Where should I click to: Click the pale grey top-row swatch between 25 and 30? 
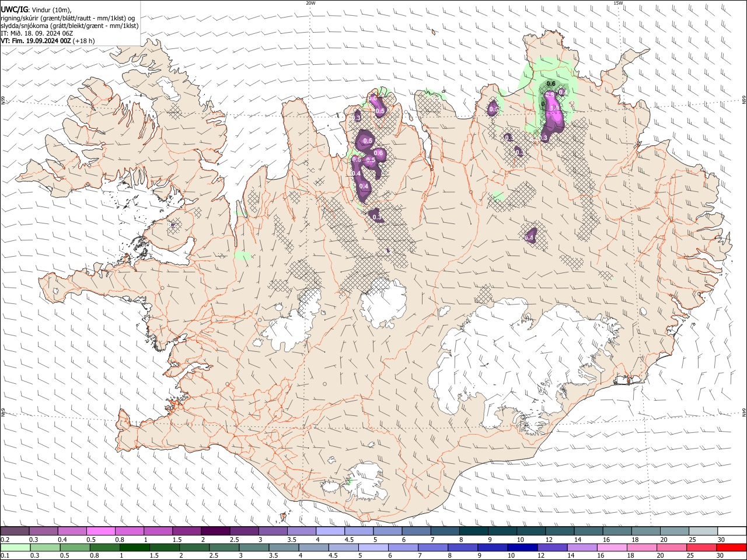pyautogui.click(x=704, y=531)
